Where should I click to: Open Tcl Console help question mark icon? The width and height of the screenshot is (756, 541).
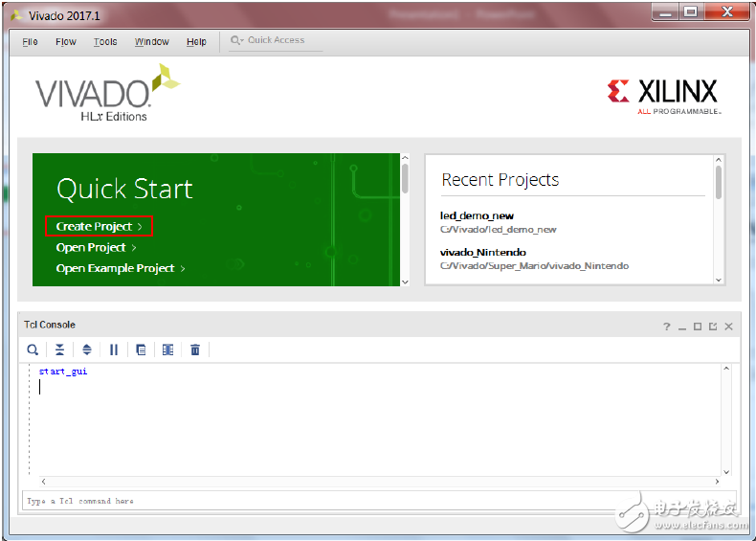667,327
